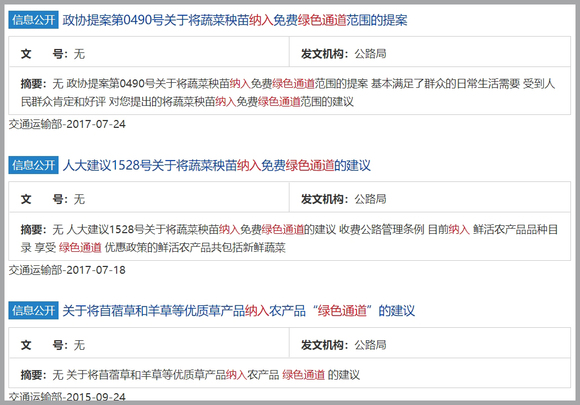Open the 政协提案第0490号 proposal title link
Image resolution: width=580 pixels, height=405 pixels.
pos(235,20)
